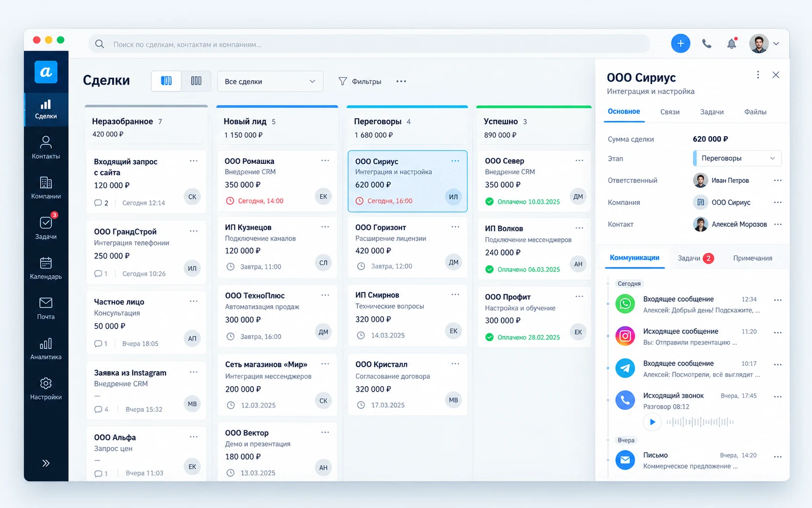Open Иван Петров responsible link
Image resolution: width=812 pixels, height=508 pixels.
[x=730, y=180]
